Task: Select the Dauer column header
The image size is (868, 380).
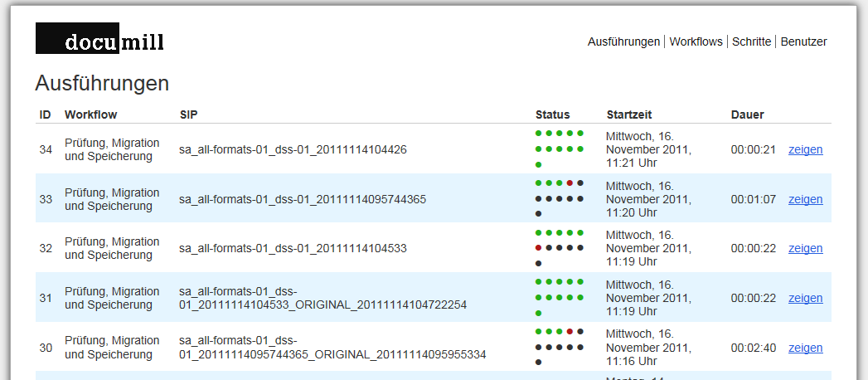Action: 747,114
